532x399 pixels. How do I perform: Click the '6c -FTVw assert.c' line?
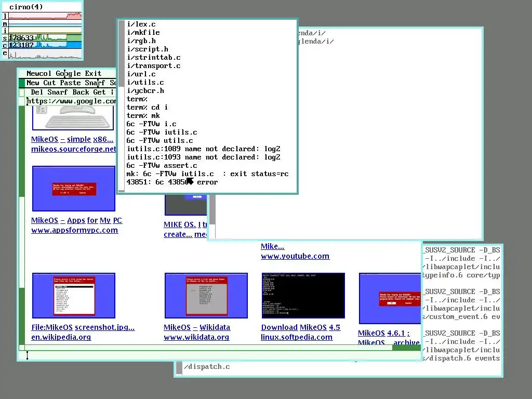tap(162, 166)
